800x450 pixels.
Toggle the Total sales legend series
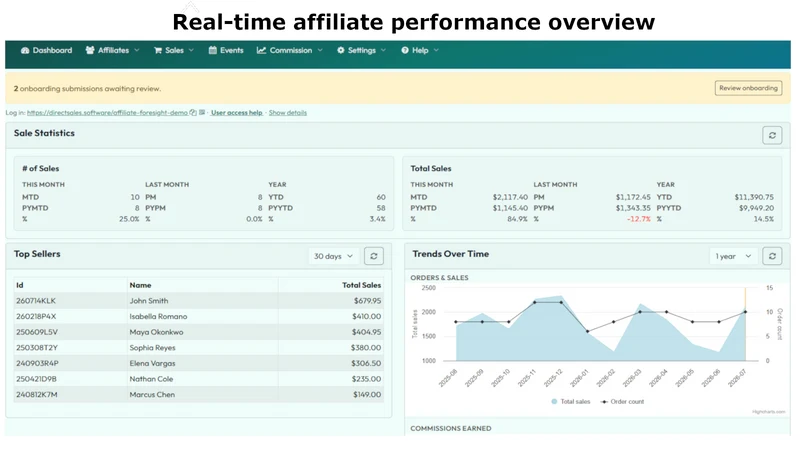pos(570,402)
